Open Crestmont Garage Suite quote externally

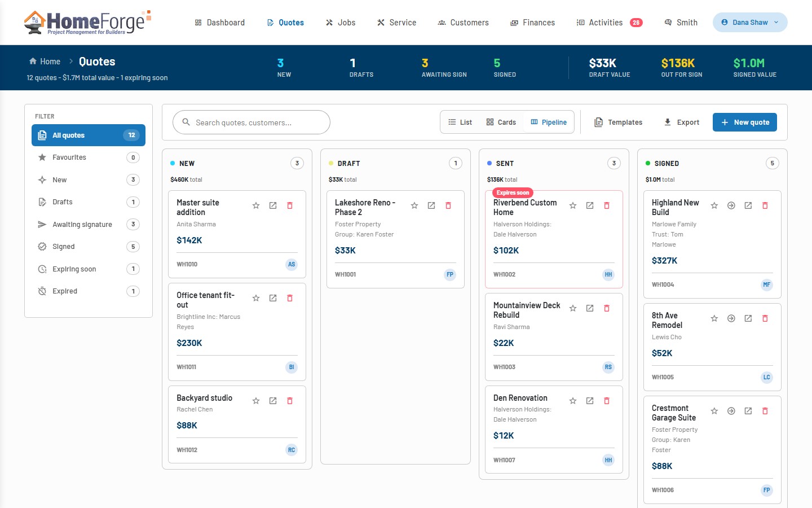coord(748,411)
